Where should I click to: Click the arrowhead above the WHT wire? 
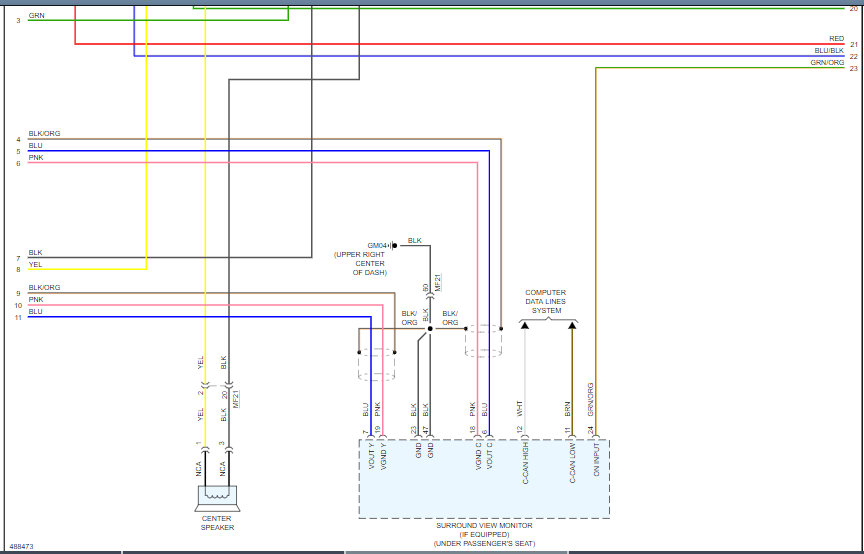(525, 326)
